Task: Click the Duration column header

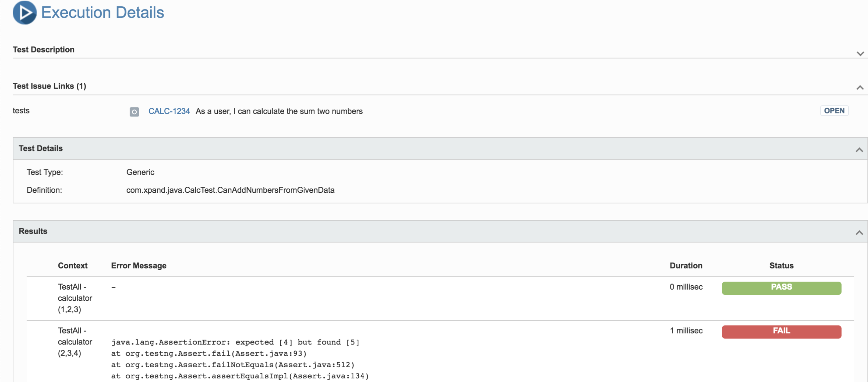Action: (686, 266)
